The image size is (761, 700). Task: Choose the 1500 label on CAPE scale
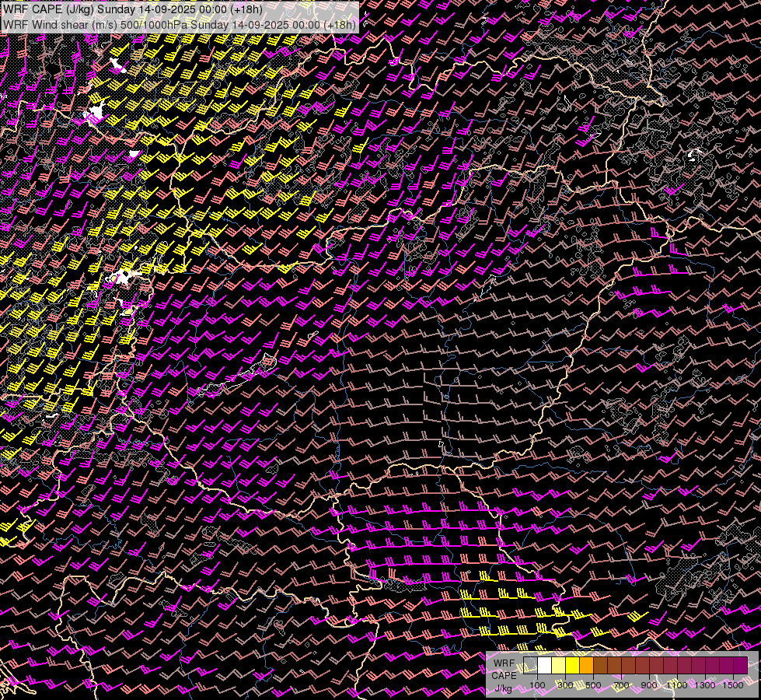[733, 685]
